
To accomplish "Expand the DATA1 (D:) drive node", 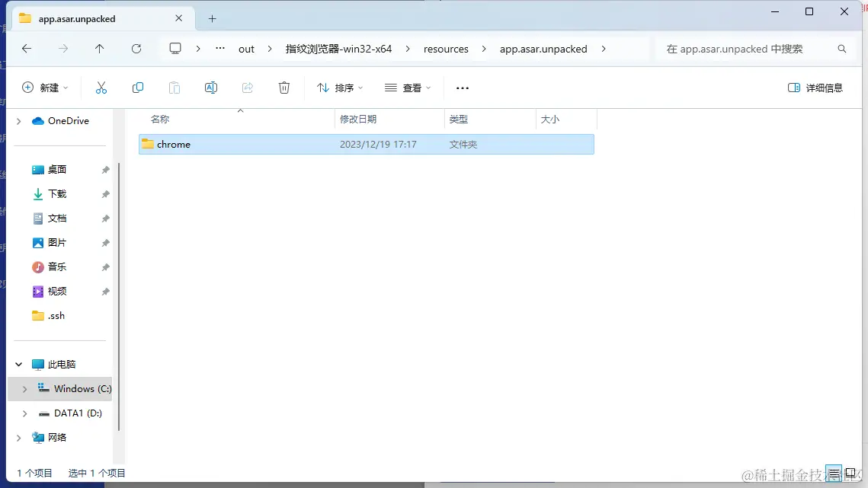I will click(x=24, y=413).
